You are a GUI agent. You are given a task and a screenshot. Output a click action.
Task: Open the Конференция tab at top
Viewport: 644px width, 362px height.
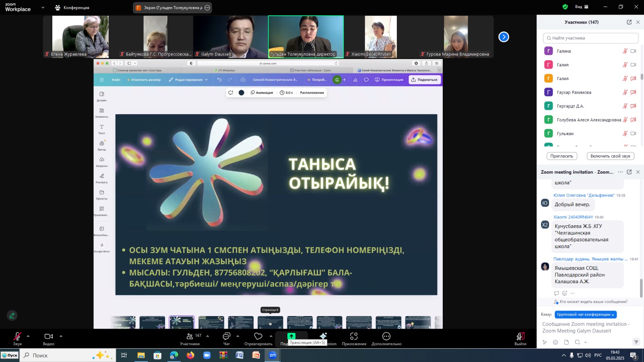pyautogui.click(x=72, y=8)
